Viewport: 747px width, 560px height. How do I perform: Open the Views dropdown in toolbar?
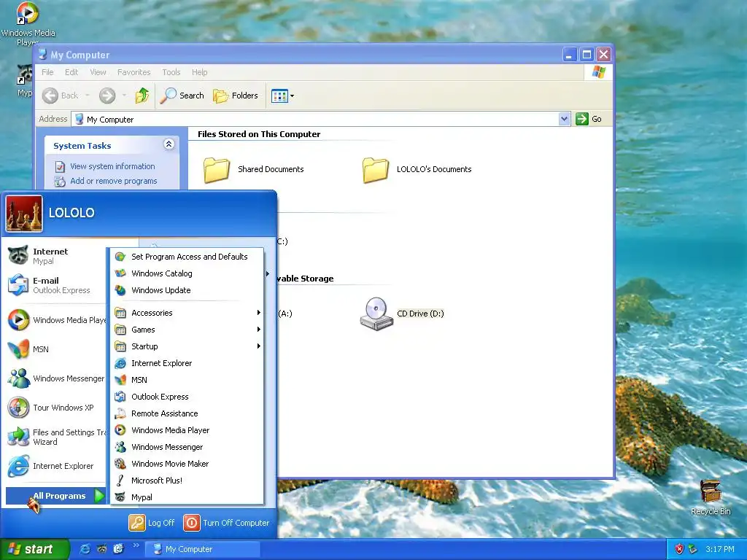282,96
